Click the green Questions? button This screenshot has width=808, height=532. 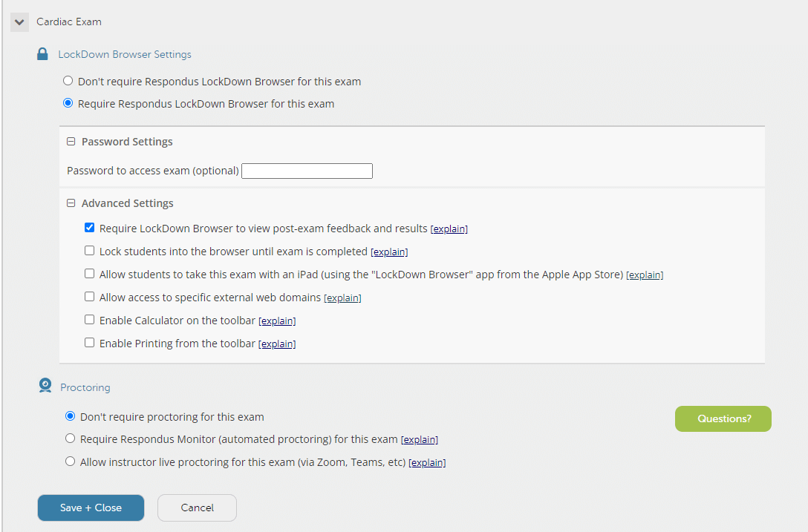point(723,418)
